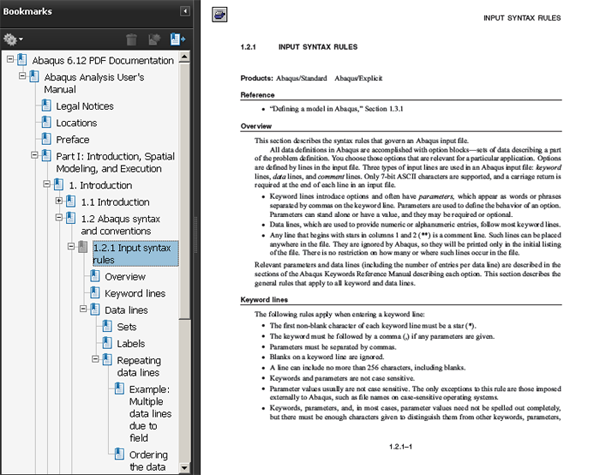
Task: Open the Preface bookmark
Action: pos(73,140)
